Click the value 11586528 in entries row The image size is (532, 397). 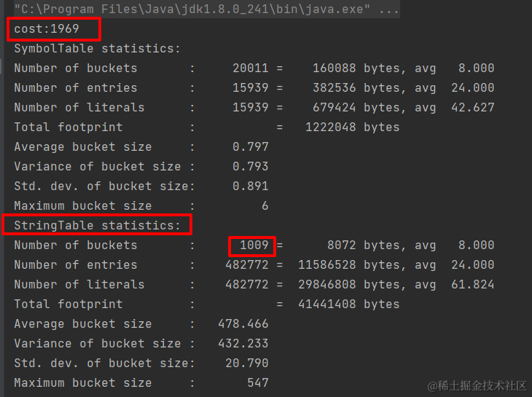coord(326,264)
